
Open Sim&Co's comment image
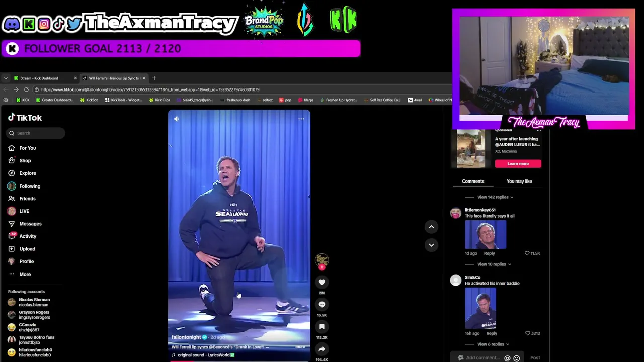point(480,308)
